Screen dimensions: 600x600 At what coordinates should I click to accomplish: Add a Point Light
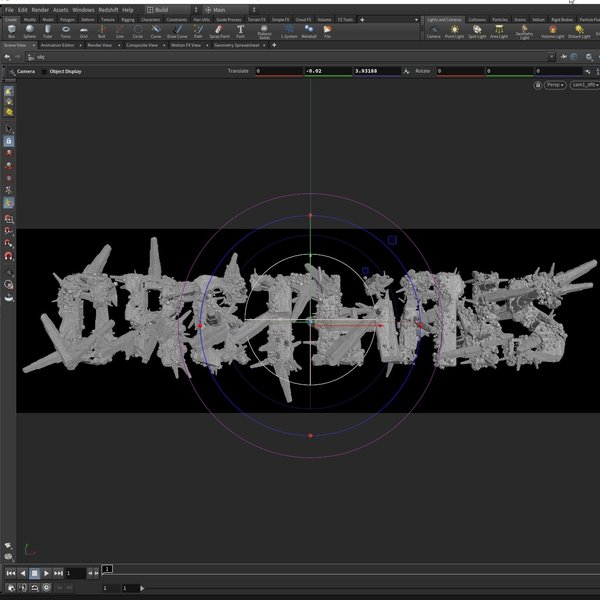tap(454, 31)
